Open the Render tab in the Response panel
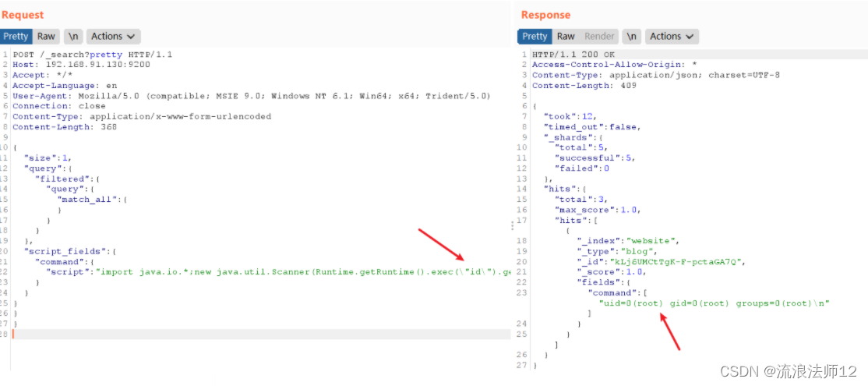This screenshot has width=868, height=386. [x=599, y=36]
